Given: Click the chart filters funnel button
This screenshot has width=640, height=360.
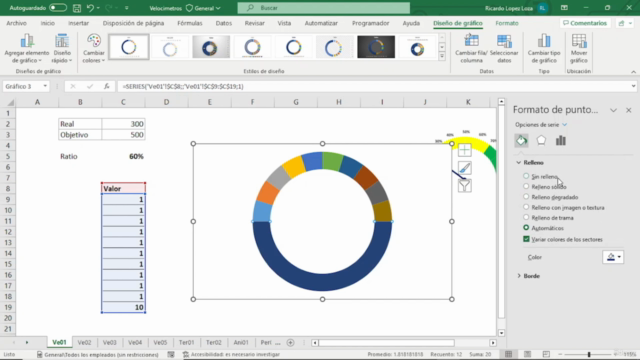Looking at the screenshot, I should click(464, 186).
